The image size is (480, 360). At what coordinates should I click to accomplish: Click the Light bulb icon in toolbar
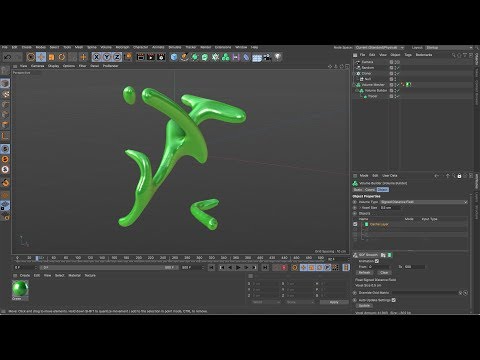point(278,57)
